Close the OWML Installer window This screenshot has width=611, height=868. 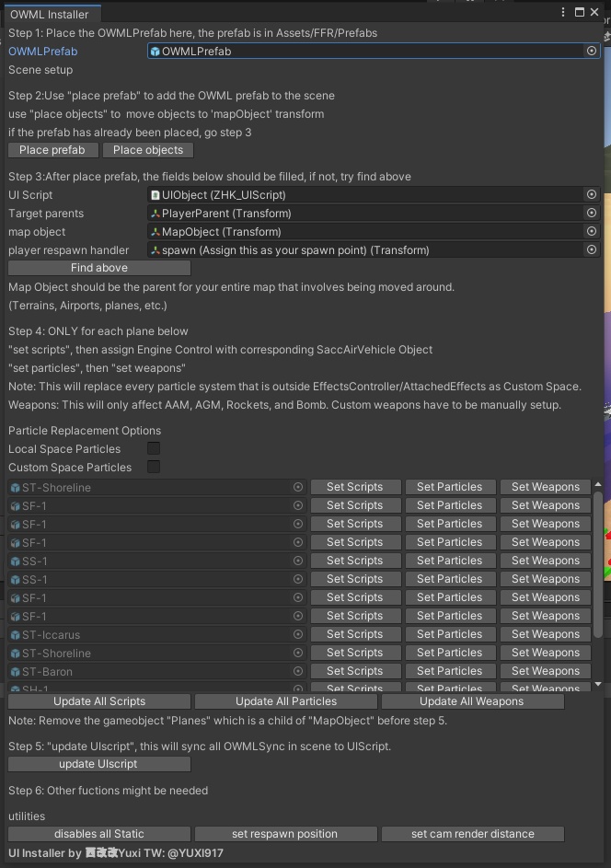(595, 12)
